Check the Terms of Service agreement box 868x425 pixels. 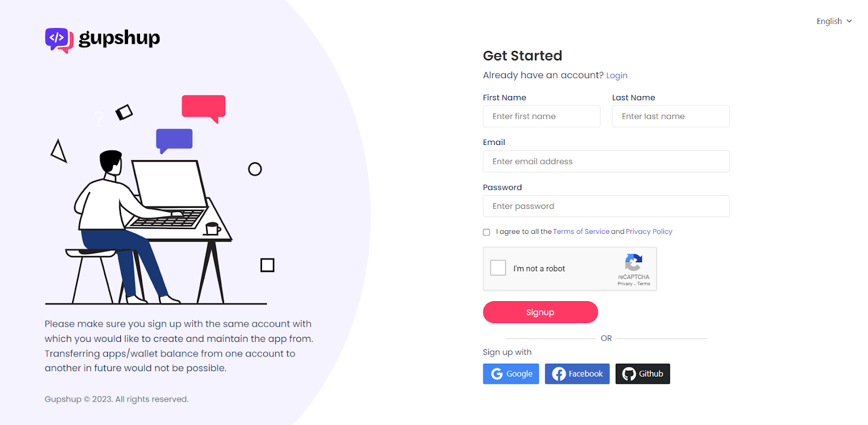click(487, 232)
